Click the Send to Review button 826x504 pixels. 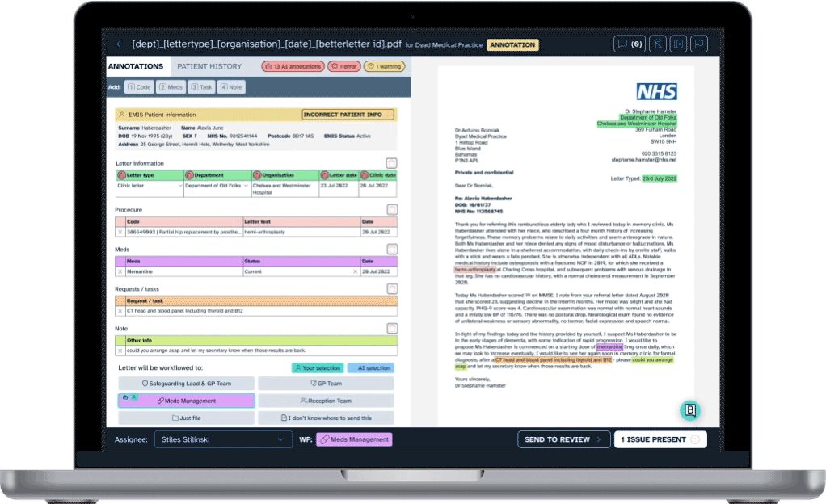tap(563, 439)
